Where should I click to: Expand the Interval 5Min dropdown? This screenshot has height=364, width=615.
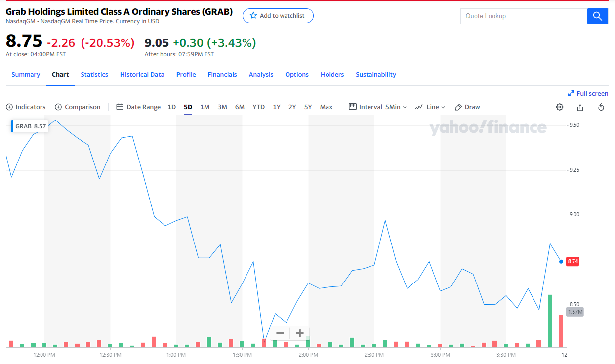(378, 107)
